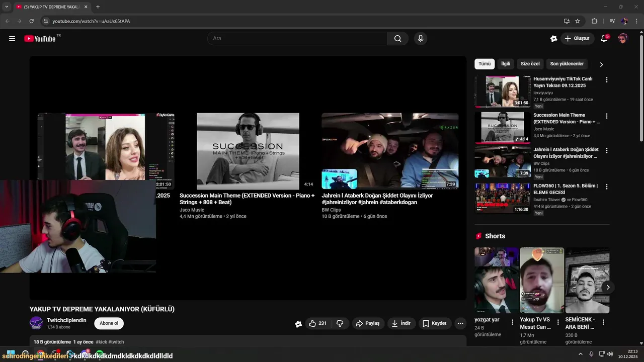This screenshot has height=362, width=644.
Task: Click the İndir download button
Action: point(401,323)
